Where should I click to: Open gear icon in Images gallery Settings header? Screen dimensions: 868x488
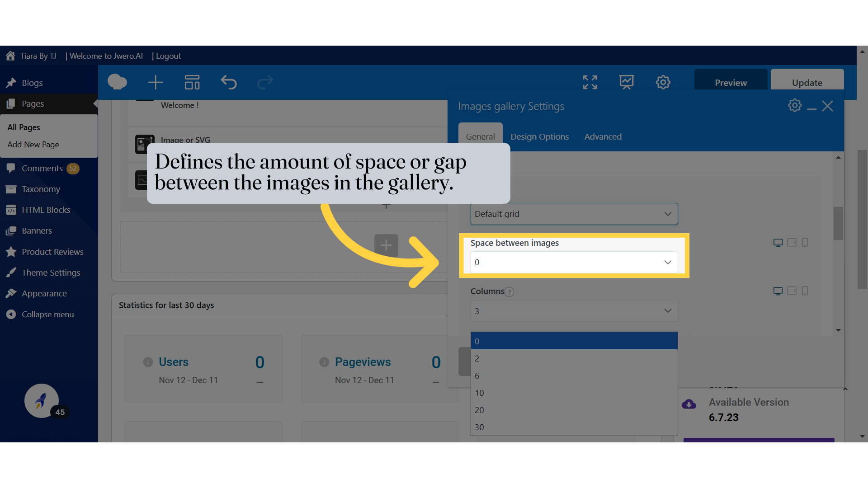(x=795, y=106)
